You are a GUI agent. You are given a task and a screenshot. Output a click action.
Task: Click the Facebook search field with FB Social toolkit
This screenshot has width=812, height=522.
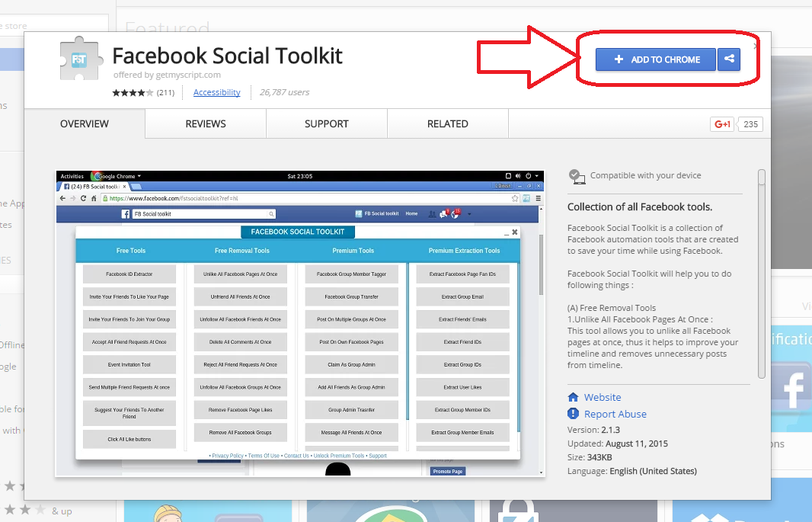click(x=203, y=214)
